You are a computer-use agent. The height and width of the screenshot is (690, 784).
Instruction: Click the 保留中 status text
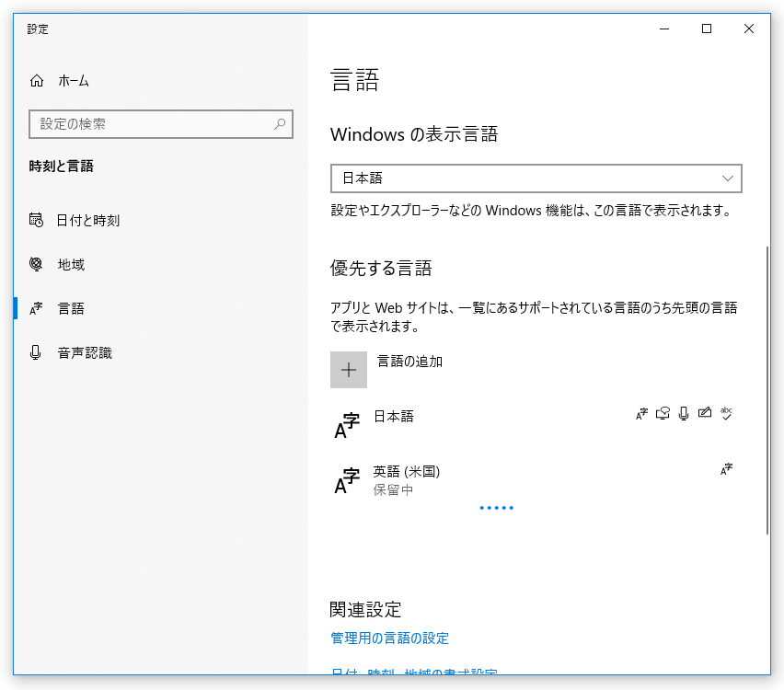(x=393, y=489)
